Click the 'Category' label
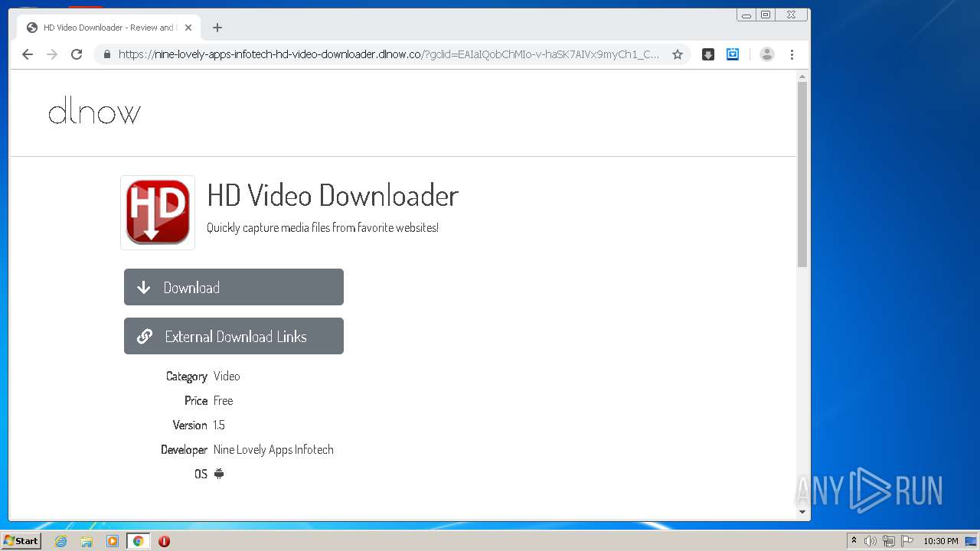This screenshot has height=551, width=980. tap(187, 376)
